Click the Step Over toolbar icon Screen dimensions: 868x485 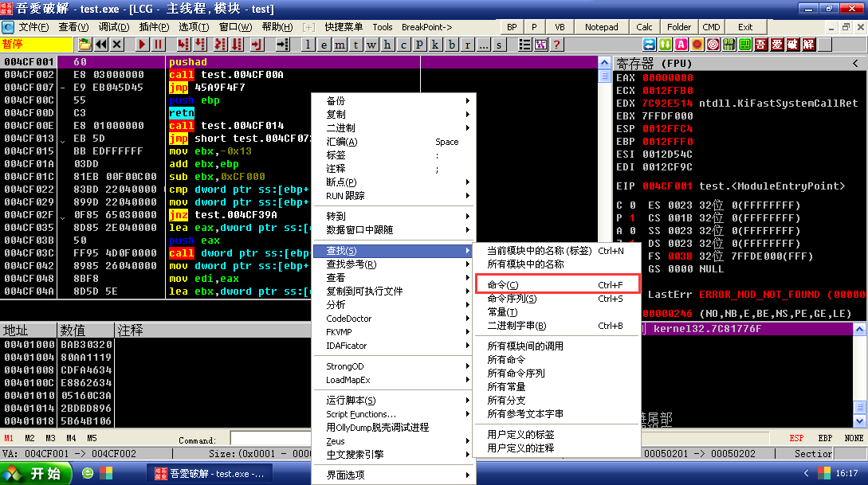tap(200, 45)
